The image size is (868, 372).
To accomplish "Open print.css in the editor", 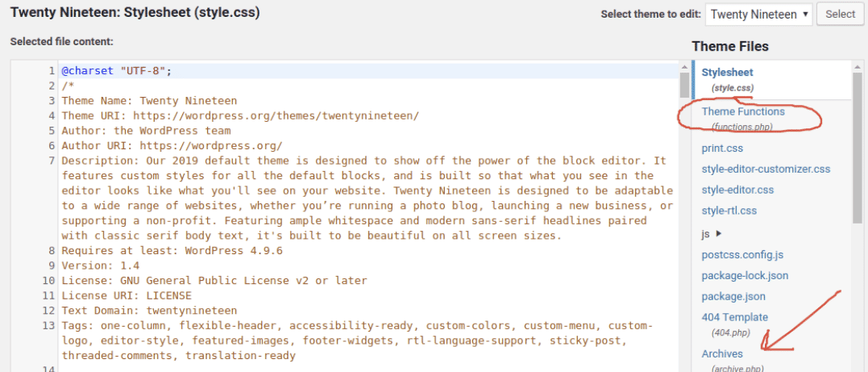I will point(722,148).
